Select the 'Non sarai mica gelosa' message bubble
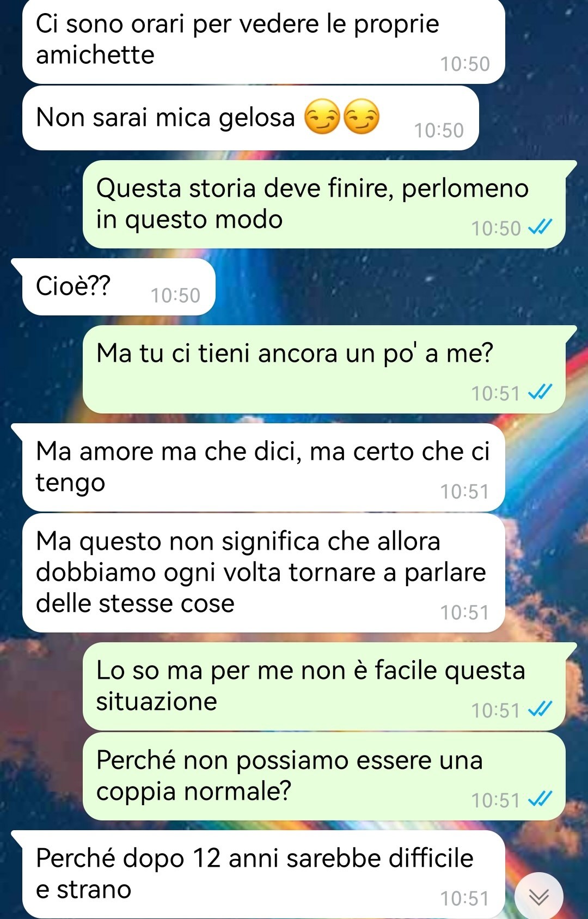This screenshot has height=919, width=588. [x=250, y=118]
